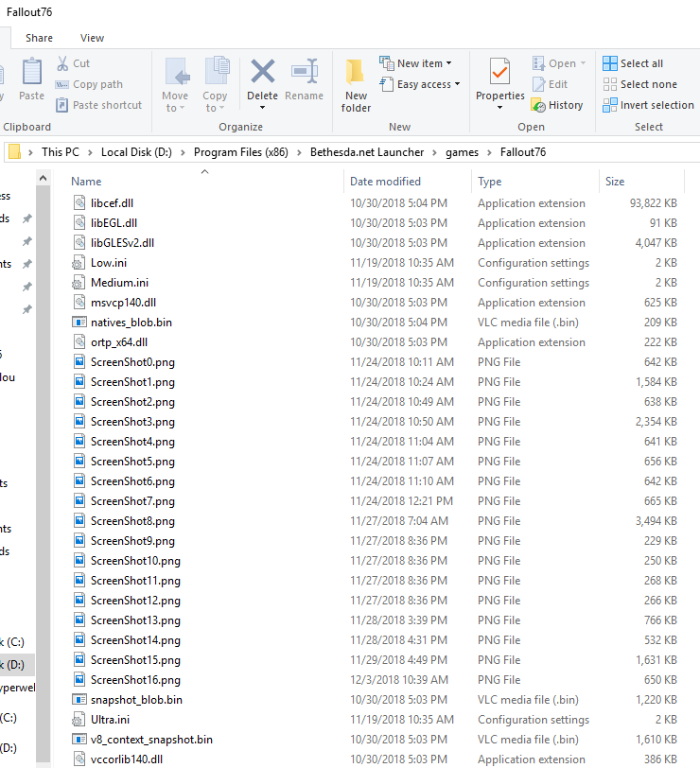The height and width of the screenshot is (768, 700).
Task: Expand the New item dropdown arrow
Action: tap(448, 63)
